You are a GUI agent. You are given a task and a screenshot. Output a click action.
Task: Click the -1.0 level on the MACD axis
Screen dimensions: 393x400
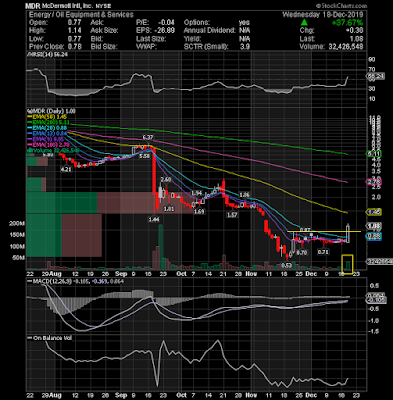pyautogui.click(x=374, y=320)
